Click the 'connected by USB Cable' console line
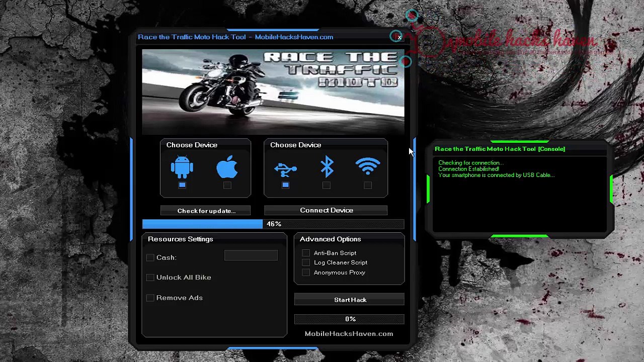This screenshot has height=362, width=644. click(497, 175)
